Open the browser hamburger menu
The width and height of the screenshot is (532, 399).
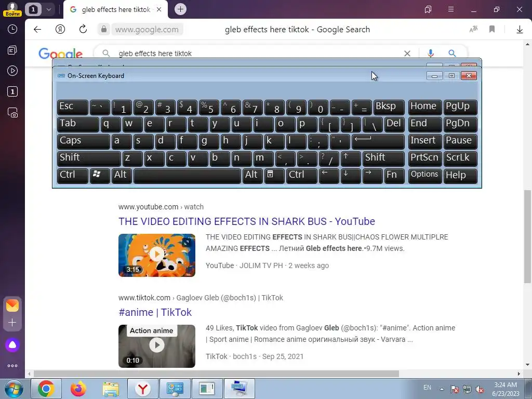451,9
